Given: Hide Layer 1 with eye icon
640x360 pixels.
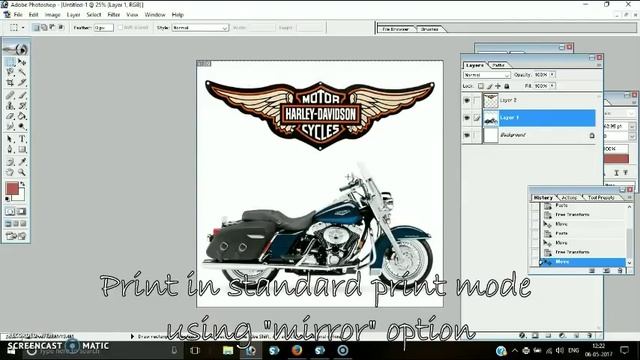Looking at the screenshot, I should (x=467, y=118).
